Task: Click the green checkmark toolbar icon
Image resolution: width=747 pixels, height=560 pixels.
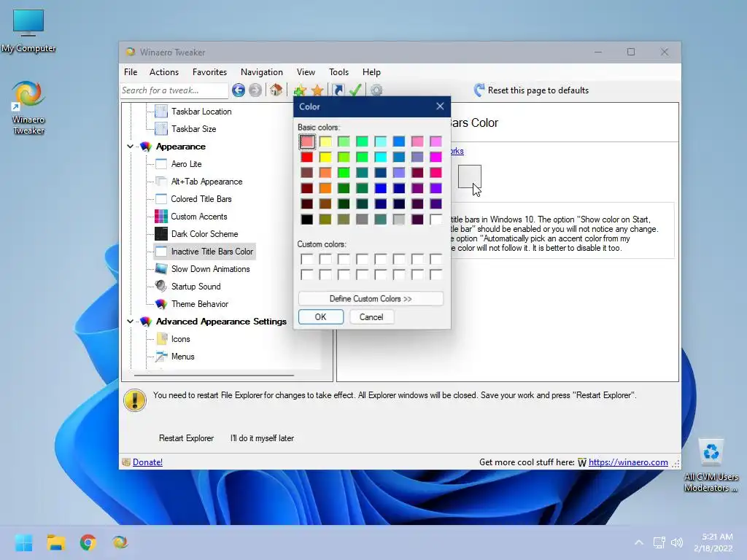Action: pyautogui.click(x=355, y=90)
